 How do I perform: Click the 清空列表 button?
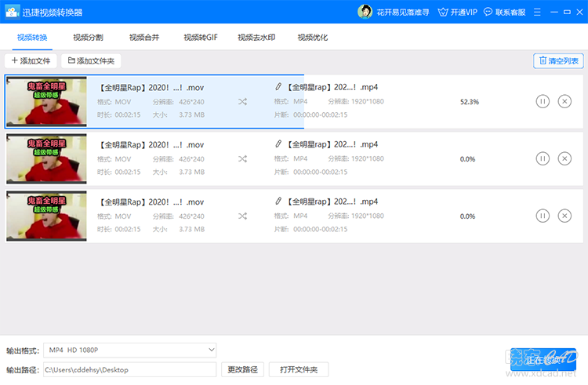click(558, 60)
